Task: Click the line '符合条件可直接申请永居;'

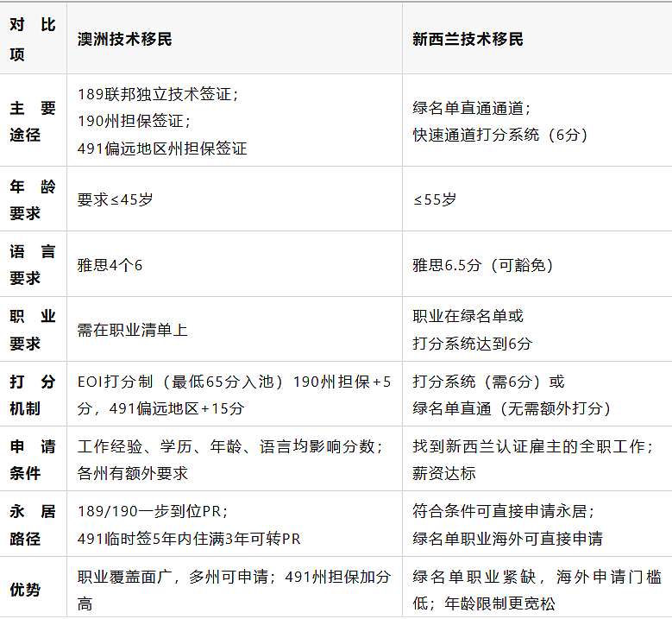Action: (504, 511)
